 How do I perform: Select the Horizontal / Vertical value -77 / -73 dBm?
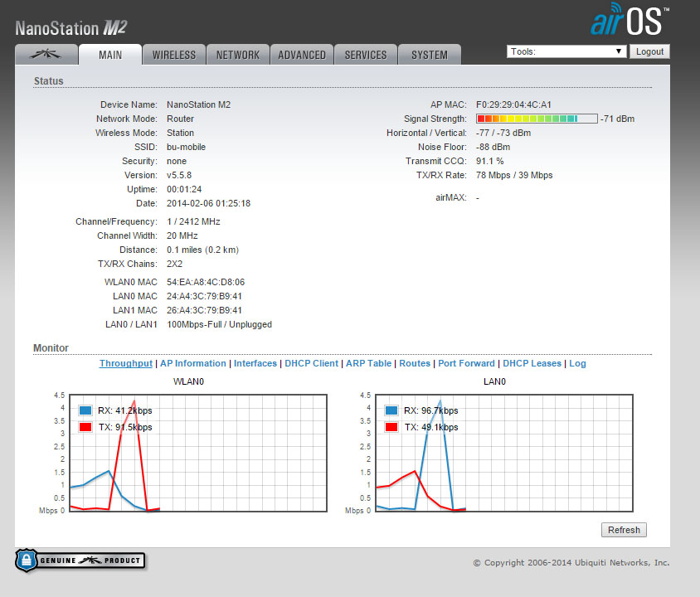click(x=503, y=133)
